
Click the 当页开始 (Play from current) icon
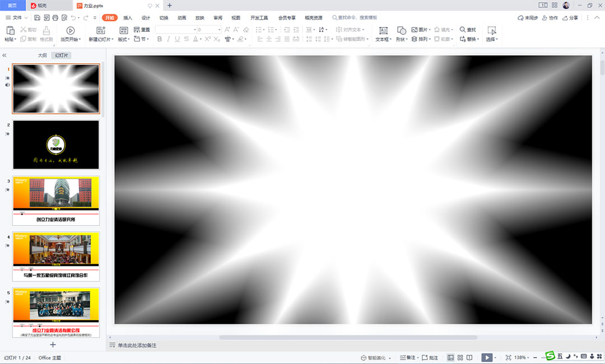tap(70, 30)
